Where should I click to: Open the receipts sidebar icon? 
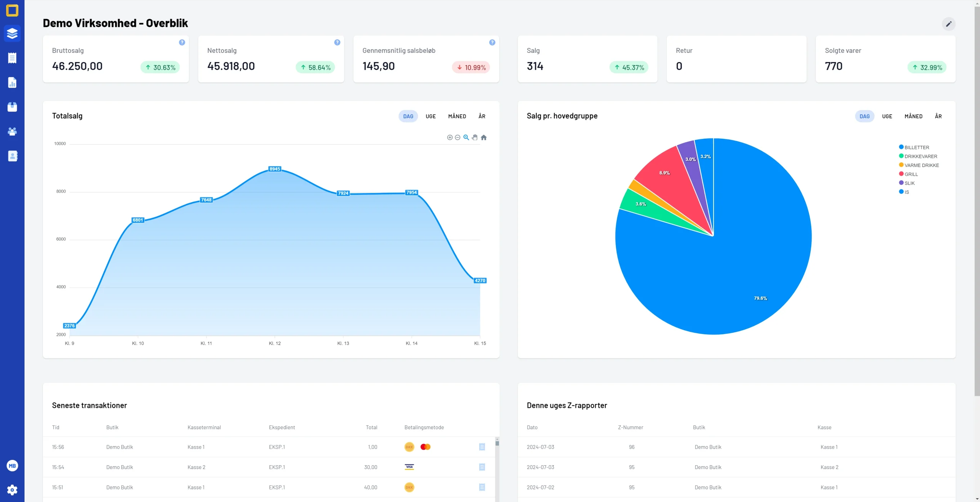(12, 58)
